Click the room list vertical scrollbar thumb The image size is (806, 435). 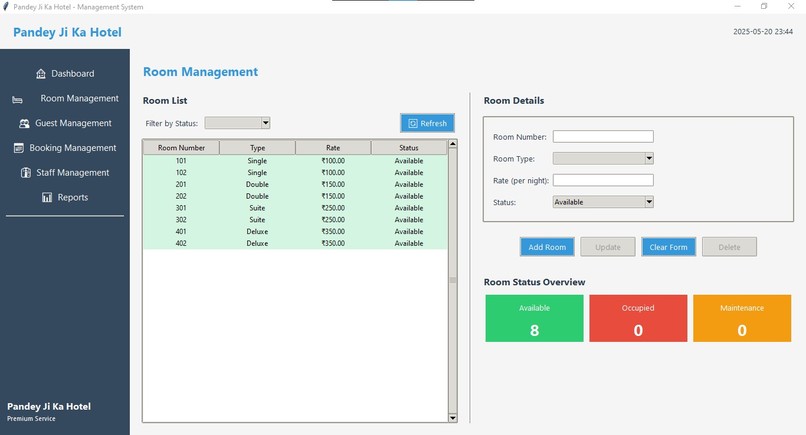click(x=452, y=280)
